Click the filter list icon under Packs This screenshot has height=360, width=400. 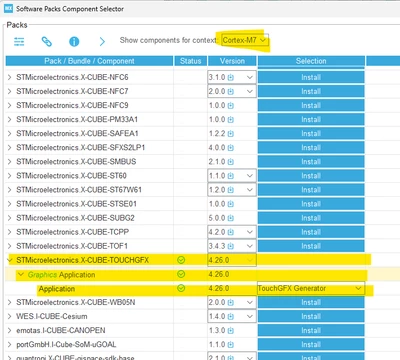19,41
